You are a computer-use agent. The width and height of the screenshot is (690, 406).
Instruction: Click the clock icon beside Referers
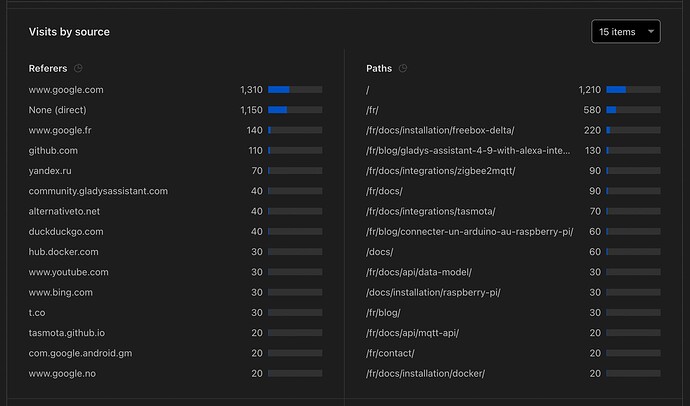point(78,68)
